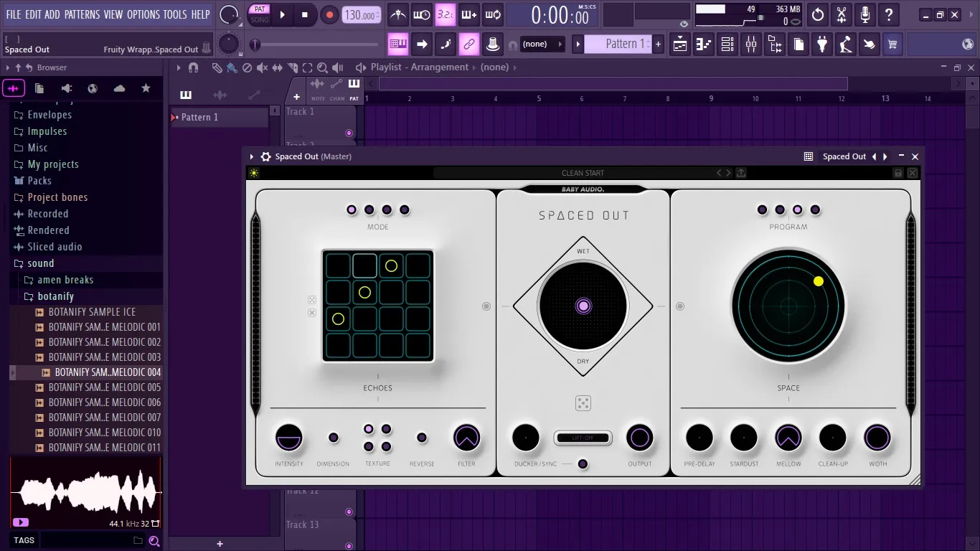Open the (none) snap selector on toolbar
Image resolution: width=980 pixels, height=551 pixels.
click(542, 44)
